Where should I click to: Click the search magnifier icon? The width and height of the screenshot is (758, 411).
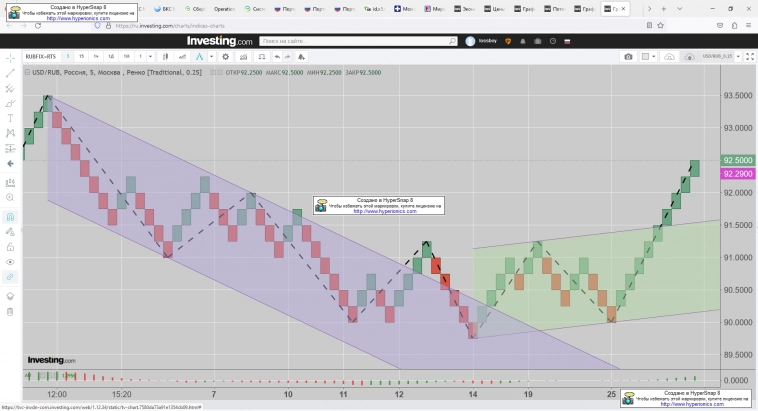pos(452,41)
